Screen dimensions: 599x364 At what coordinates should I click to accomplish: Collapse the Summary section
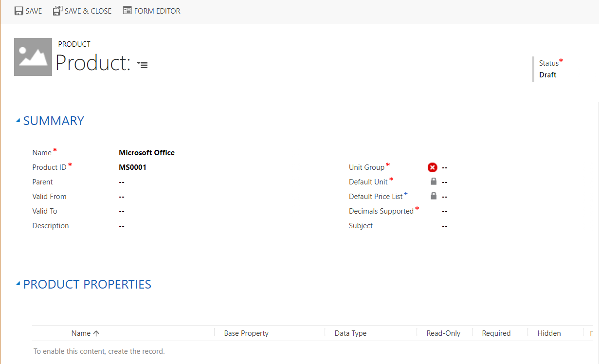click(x=18, y=121)
